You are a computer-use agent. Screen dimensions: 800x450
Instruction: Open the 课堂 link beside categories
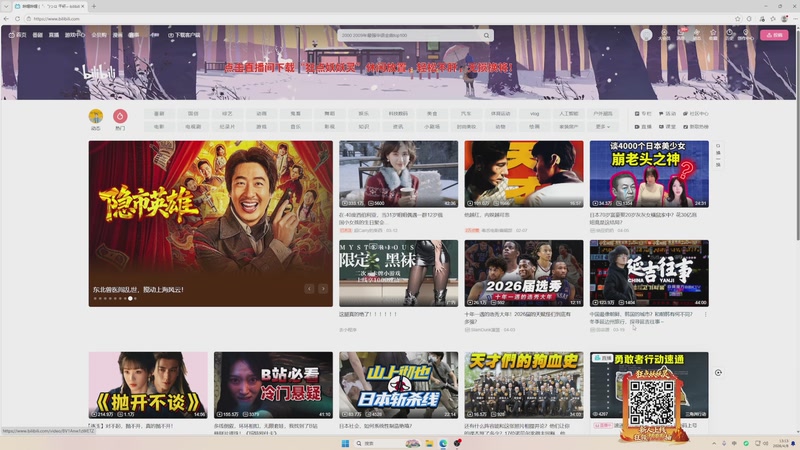click(x=667, y=127)
